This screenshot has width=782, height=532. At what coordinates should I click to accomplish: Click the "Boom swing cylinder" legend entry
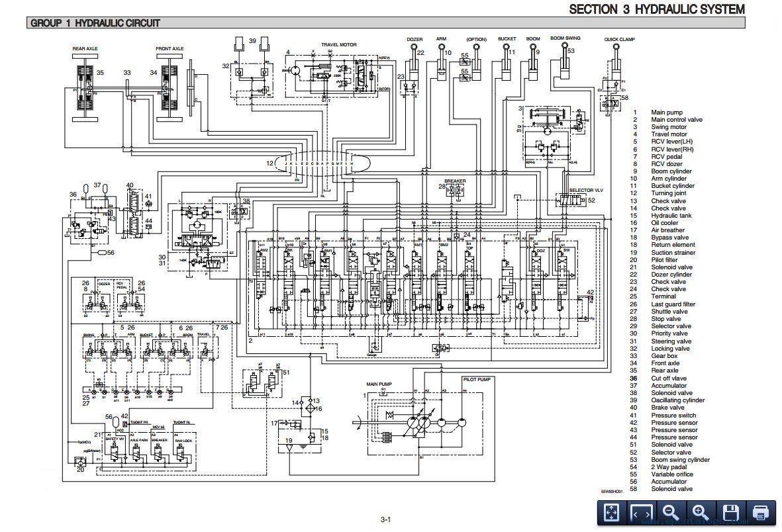pos(680,460)
